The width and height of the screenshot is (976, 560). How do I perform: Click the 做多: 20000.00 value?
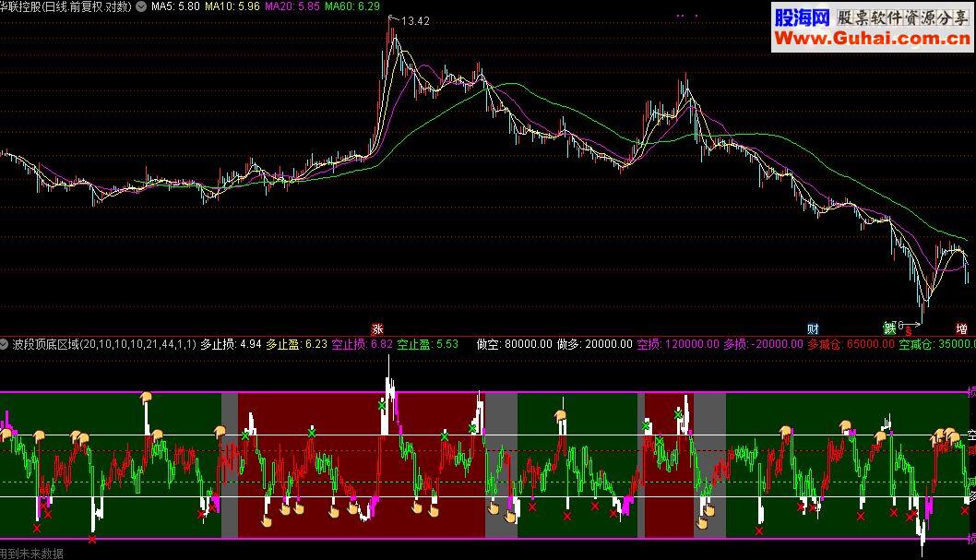pos(594,344)
